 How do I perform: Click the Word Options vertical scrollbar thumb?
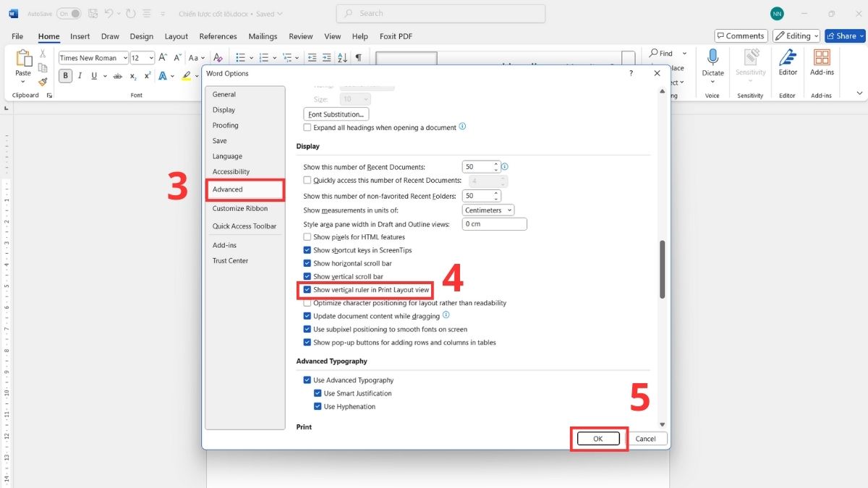[662, 270]
